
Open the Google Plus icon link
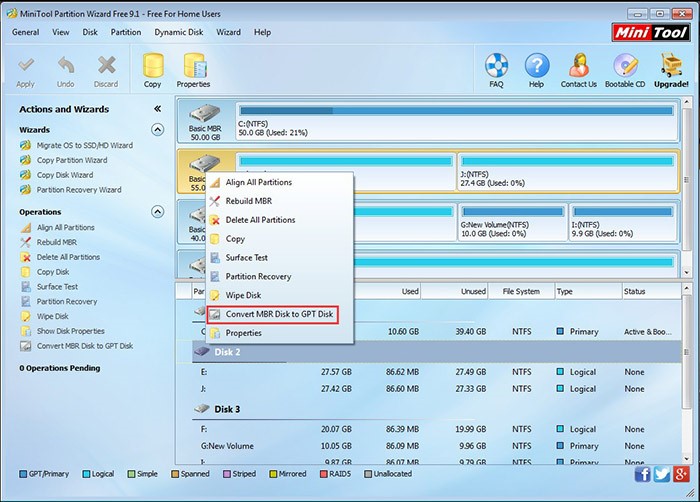(x=681, y=474)
